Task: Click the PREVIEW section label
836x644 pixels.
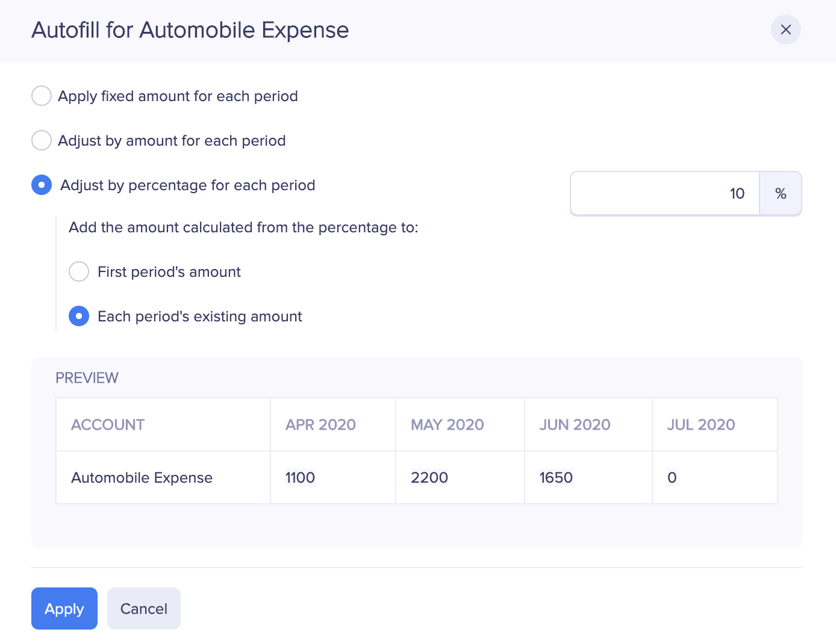Action: click(x=87, y=377)
